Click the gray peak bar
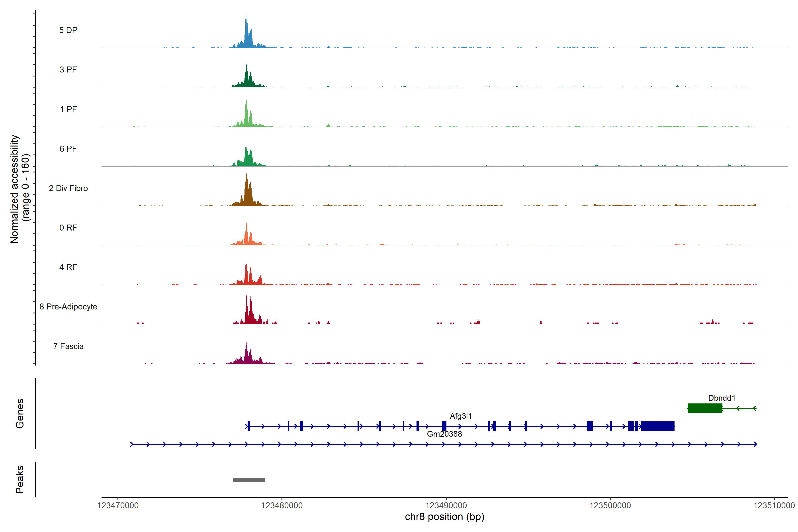798x532 pixels. point(249,480)
